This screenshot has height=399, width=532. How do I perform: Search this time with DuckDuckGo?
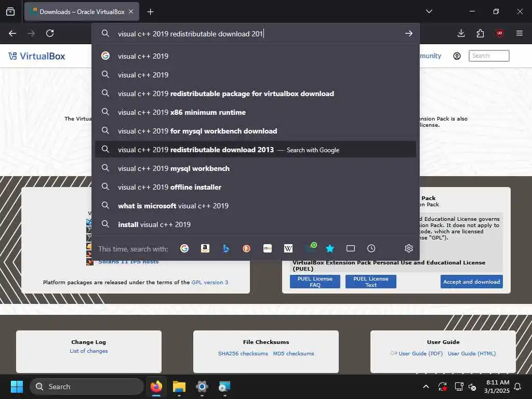tap(247, 248)
